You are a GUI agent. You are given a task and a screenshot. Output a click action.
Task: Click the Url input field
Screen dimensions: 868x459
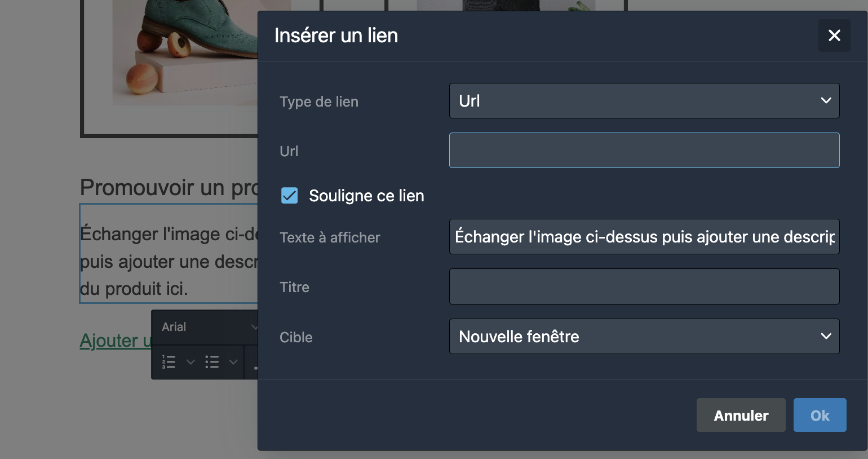644,151
